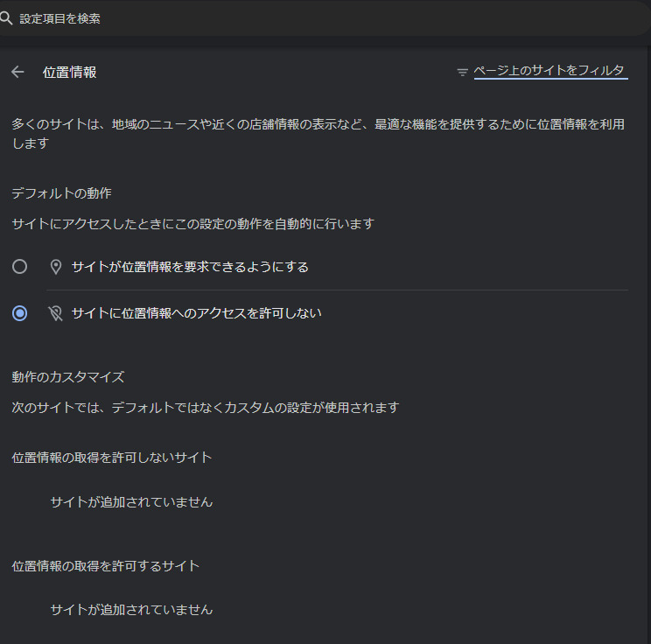Click the crossed-out location pin icon
651x644 pixels.
point(56,312)
